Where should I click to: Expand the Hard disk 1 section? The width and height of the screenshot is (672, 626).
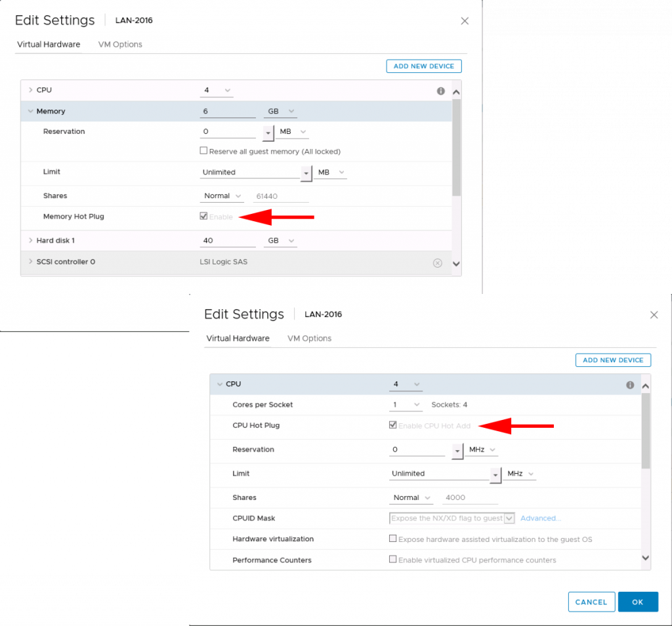click(x=30, y=240)
